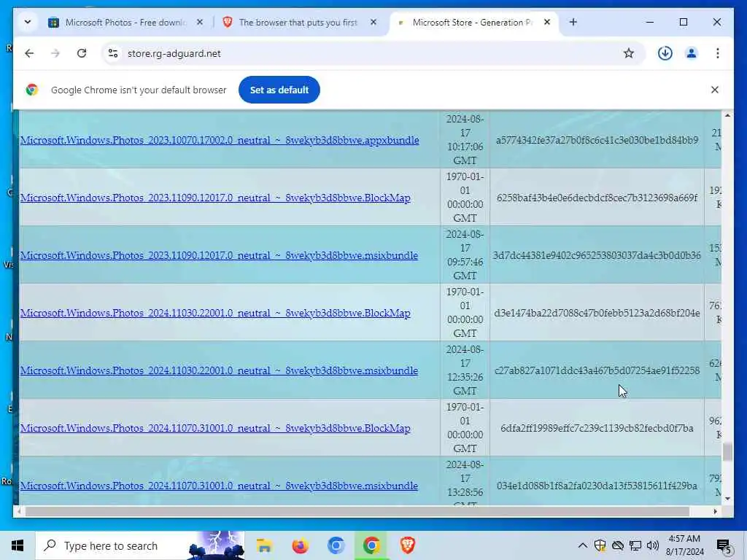Click hash 6258baf43b4e0e6decbdcf8cec7b3123698a669f
Image resolution: width=747 pixels, height=560 pixels.
tap(597, 198)
